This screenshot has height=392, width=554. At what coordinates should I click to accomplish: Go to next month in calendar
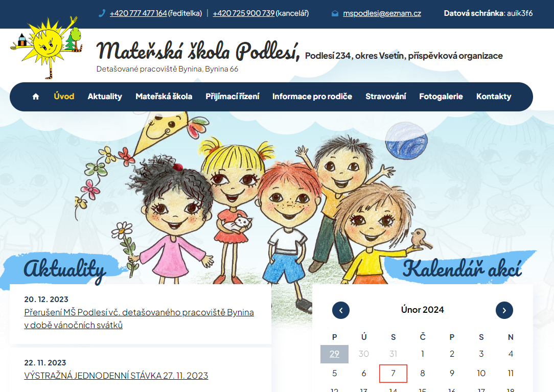[x=504, y=310]
